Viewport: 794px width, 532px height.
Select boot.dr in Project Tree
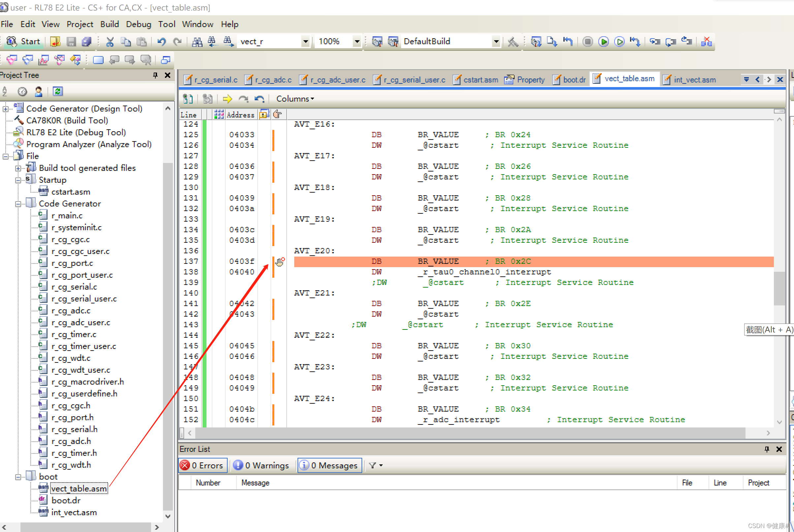click(66, 500)
